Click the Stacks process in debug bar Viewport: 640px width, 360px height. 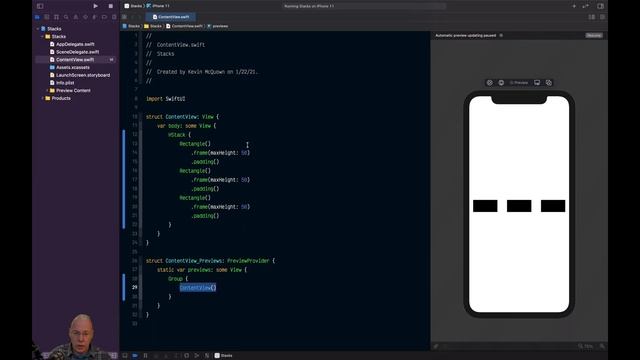[224, 356]
